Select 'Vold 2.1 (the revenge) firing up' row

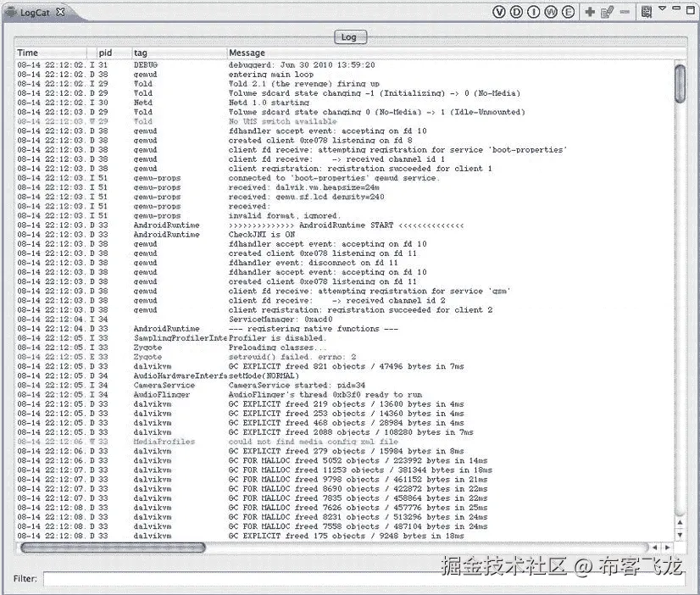tap(344, 83)
